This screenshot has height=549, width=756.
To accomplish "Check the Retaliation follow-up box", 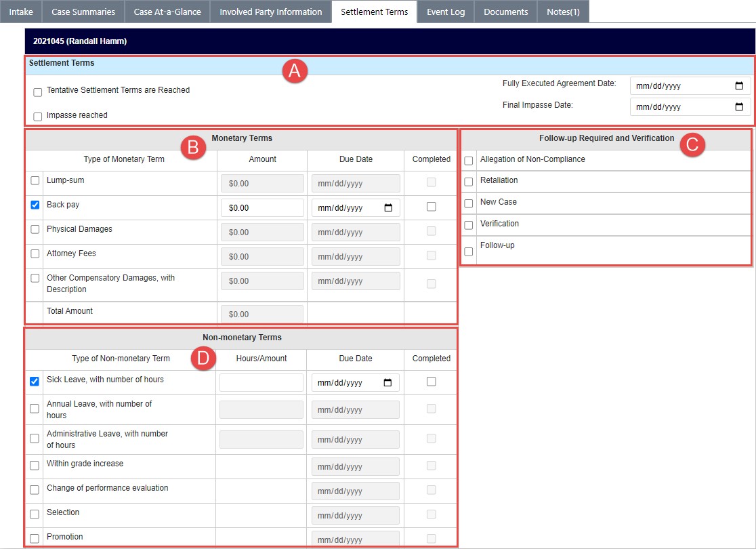I will pyautogui.click(x=469, y=182).
